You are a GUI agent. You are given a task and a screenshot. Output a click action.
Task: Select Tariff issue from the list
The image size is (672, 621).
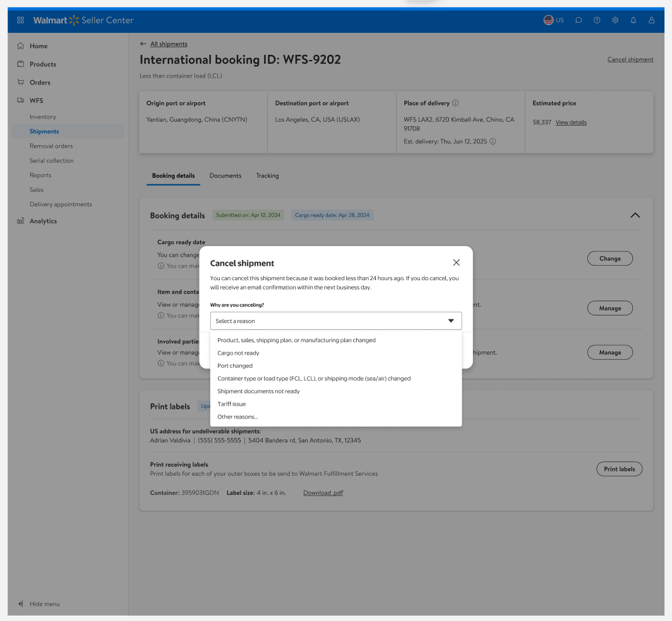pyautogui.click(x=231, y=404)
